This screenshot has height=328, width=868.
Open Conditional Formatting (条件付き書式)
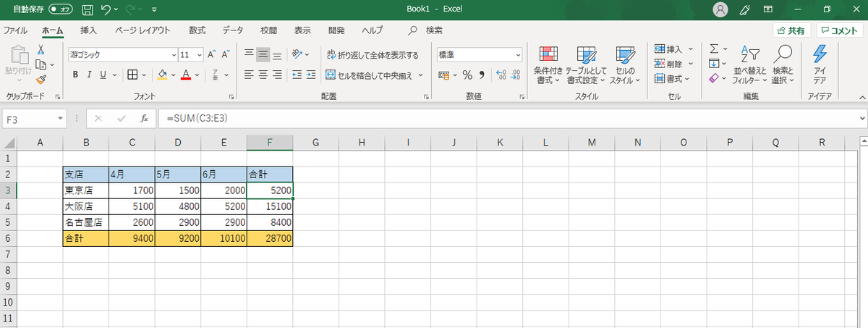click(x=548, y=64)
